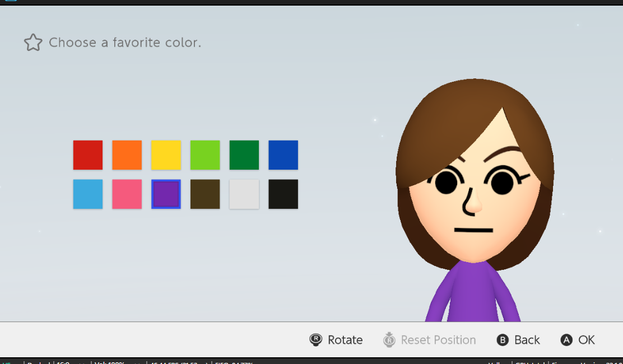Viewport: 623px width, 364px height.
Task: Click the Mii character preview
Action: [475, 200]
